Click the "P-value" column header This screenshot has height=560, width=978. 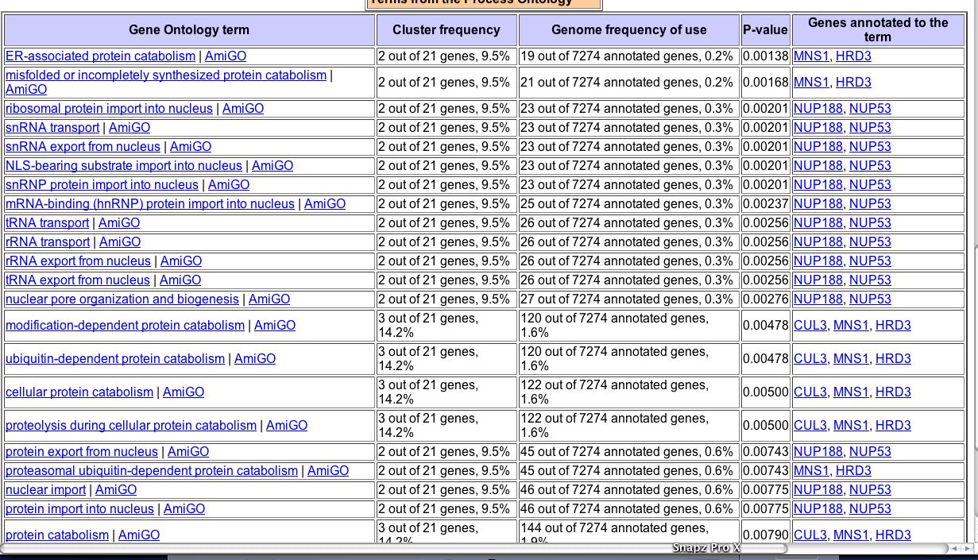point(766,30)
